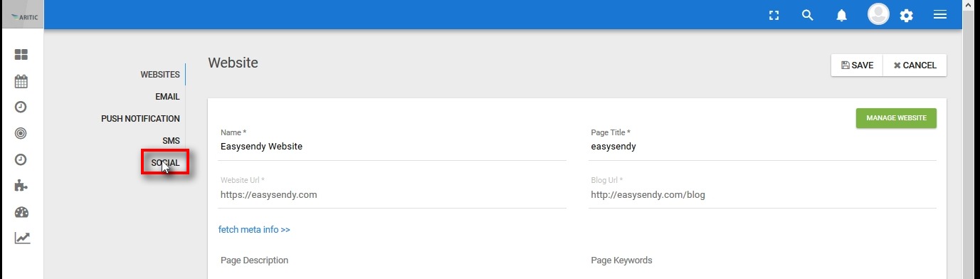The height and width of the screenshot is (279, 980).
Task: Switch to the Social tab
Action: [165, 163]
